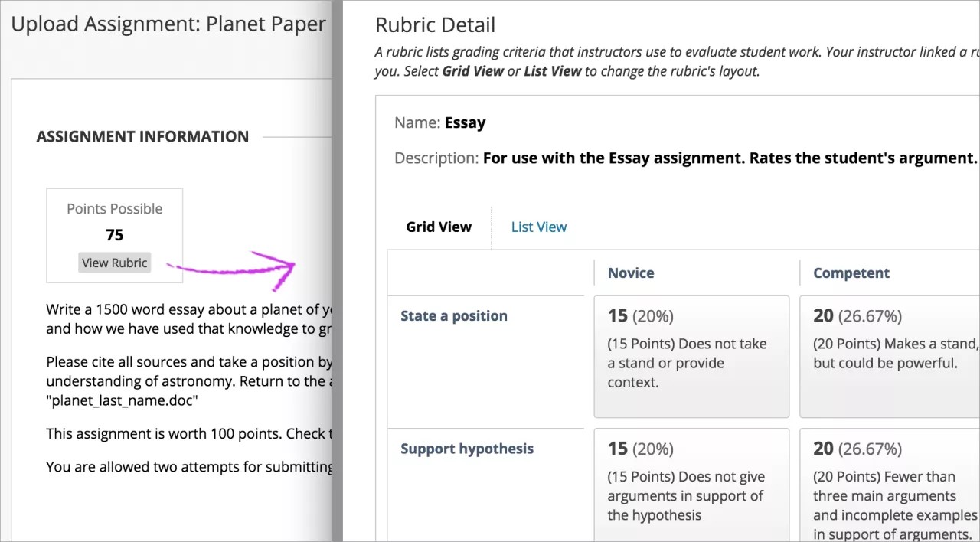This screenshot has width=980, height=542.
Task: Click the Assignment Information heading
Action: (x=142, y=136)
